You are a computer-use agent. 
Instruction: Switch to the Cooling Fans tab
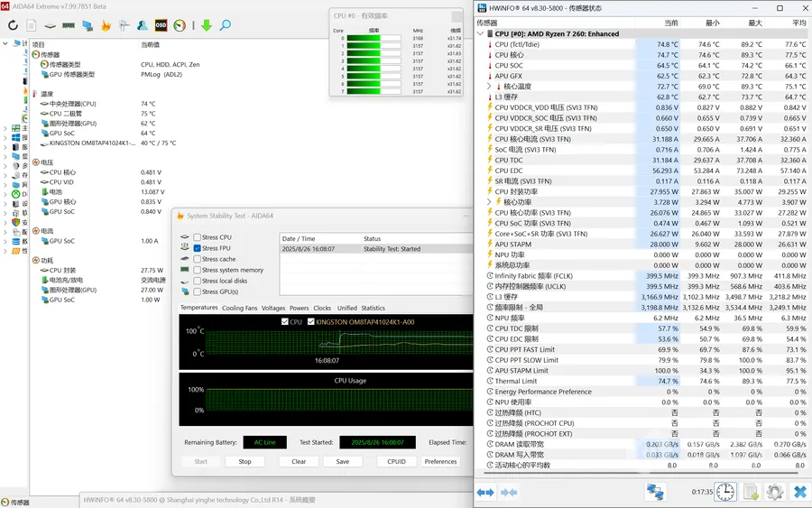pos(239,308)
